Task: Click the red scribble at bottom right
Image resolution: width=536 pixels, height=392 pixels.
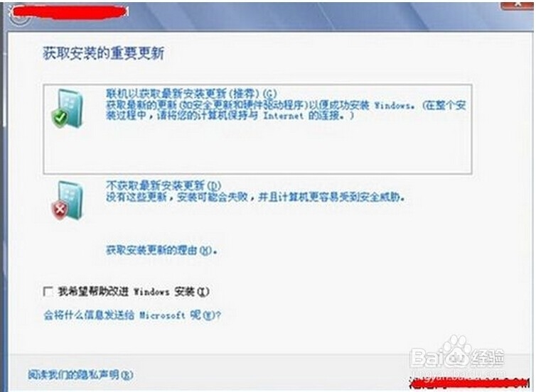Action: pos(470,383)
